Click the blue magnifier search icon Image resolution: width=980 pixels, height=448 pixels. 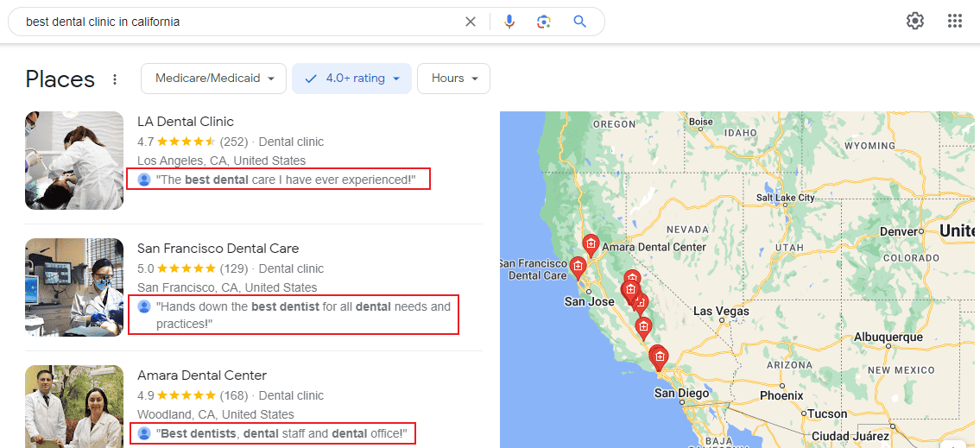580,22
